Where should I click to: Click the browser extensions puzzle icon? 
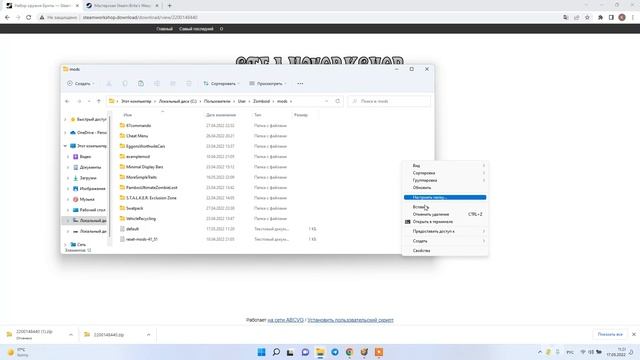click(600, 18)
